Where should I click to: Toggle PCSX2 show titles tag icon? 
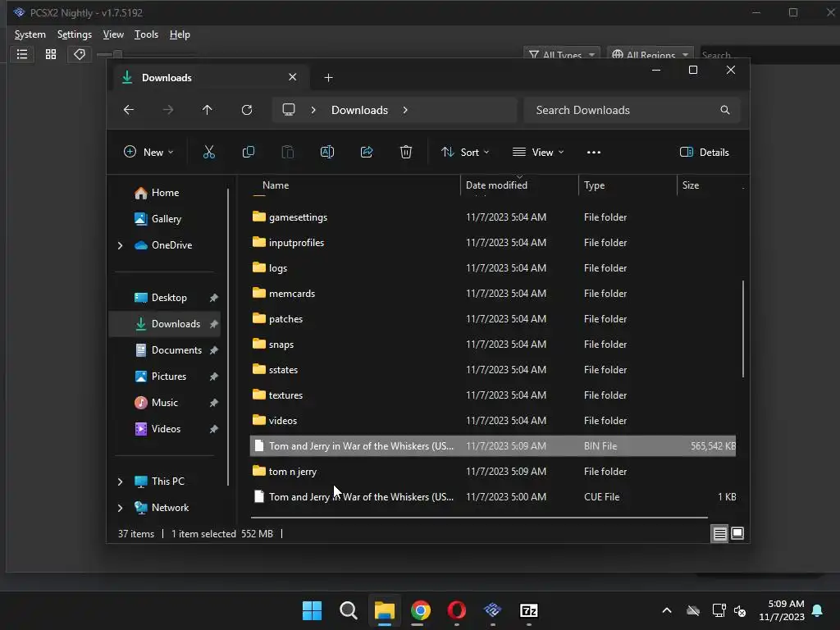pyautogui.click(x=80, y=54)
